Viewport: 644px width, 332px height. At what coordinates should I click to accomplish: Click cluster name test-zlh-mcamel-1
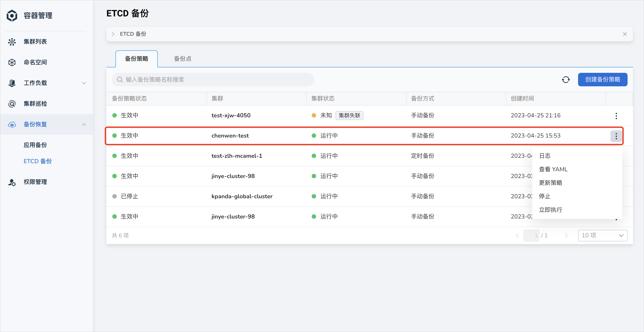(237, 156)
